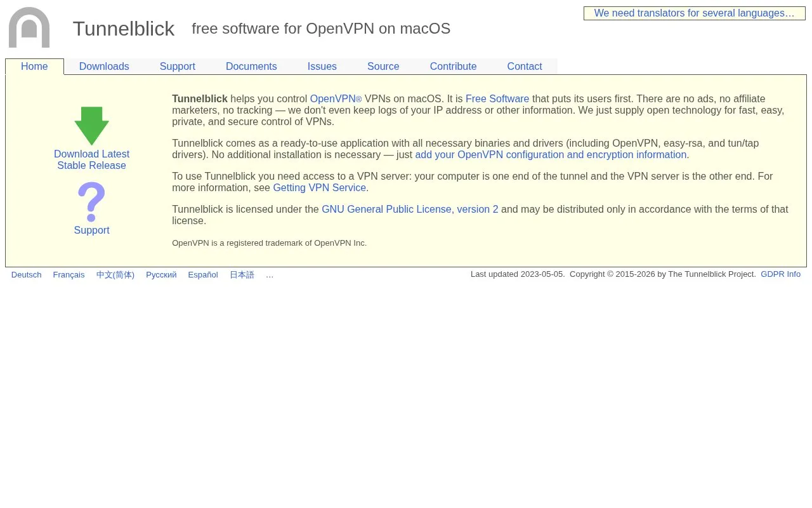View the Contribute tab
Image resolution: width=812 pixels, height=508 pixels.
tap(453, 67)
